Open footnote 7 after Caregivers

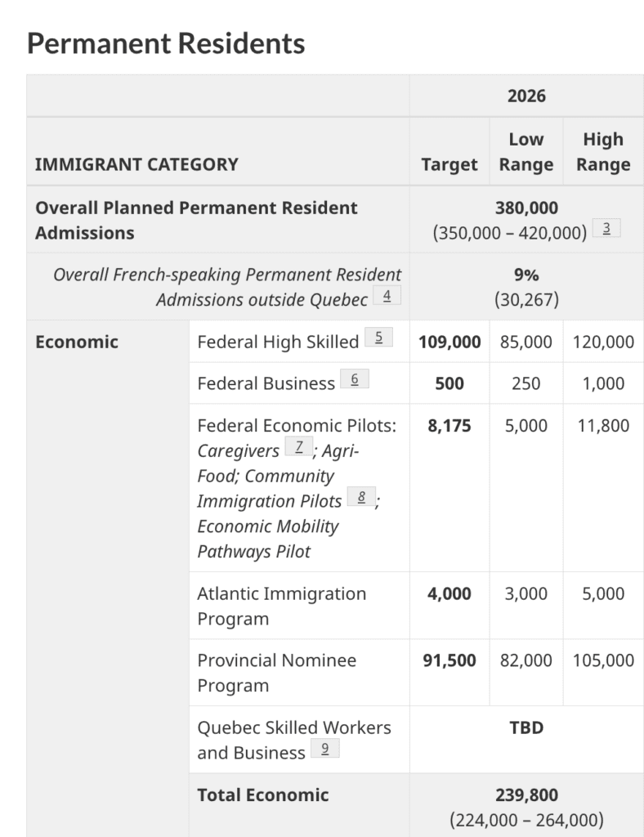(x=299, y=448)
